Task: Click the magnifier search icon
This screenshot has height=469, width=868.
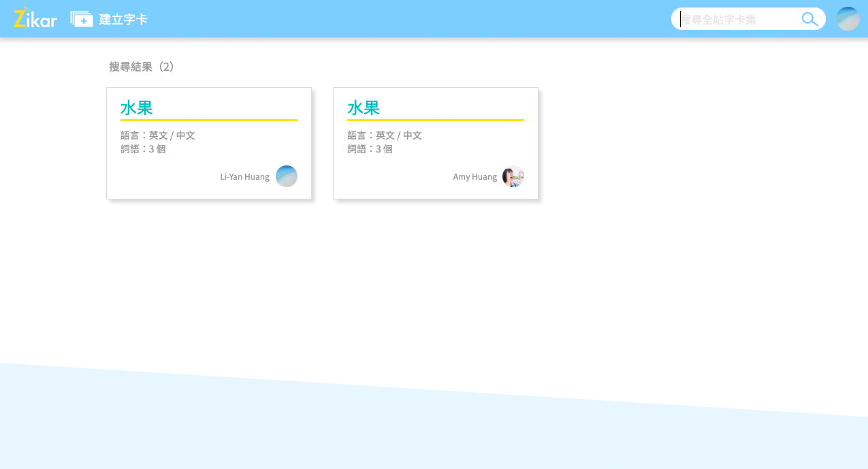Action: click(810, 19)
